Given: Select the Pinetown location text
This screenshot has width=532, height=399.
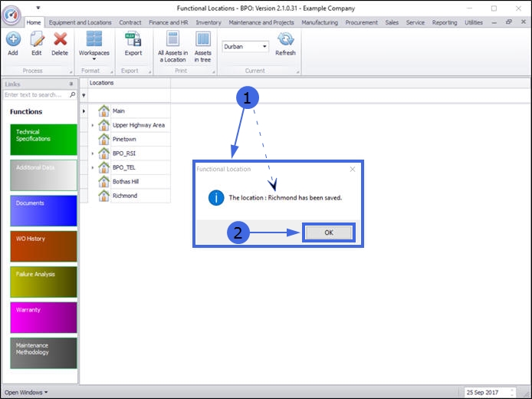Looking at the screenshot, I should (x=124, y=139).
